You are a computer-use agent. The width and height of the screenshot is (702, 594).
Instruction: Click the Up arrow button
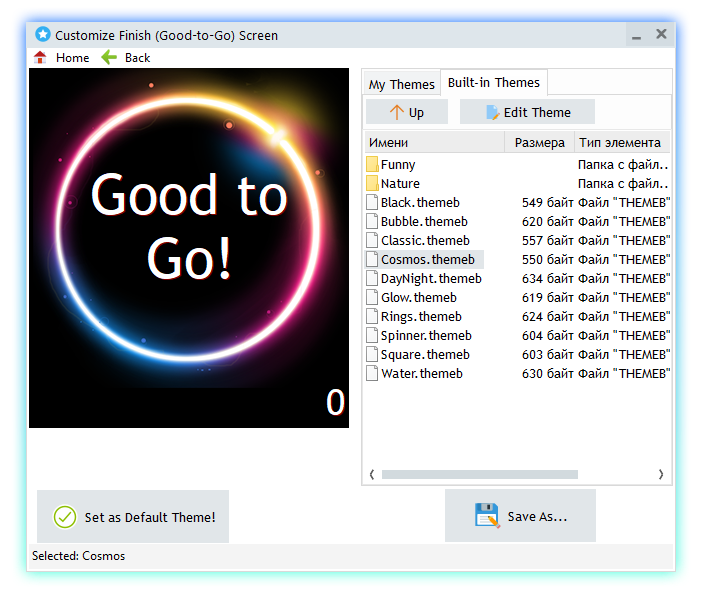[x=406, y=112]
